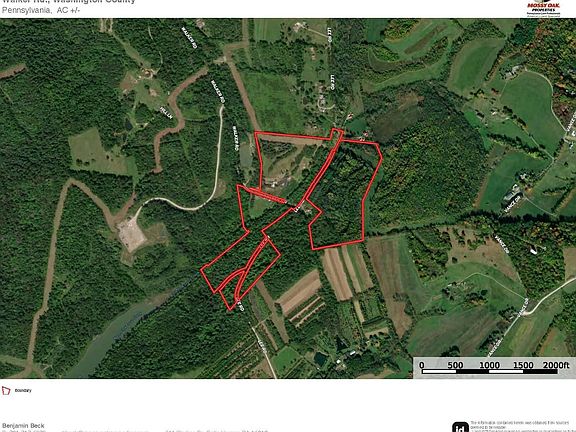Select the Boundary legend label
This screenshot has height=432, width=576.
click(x=23, y=390)
